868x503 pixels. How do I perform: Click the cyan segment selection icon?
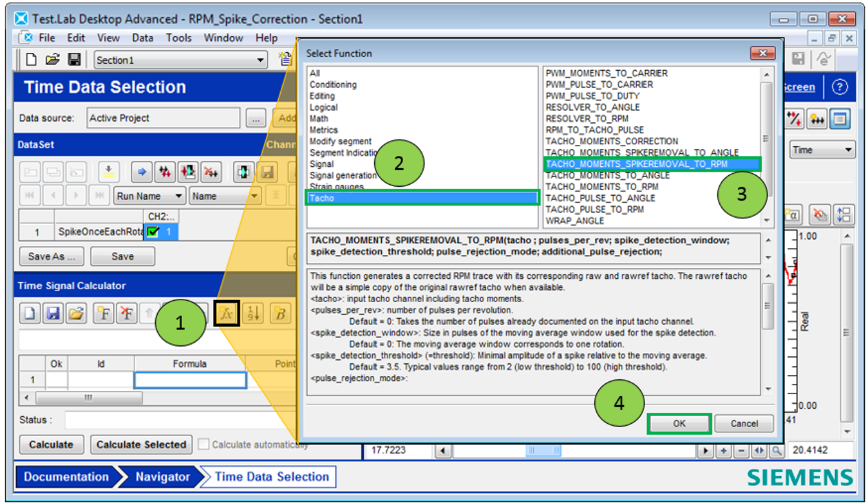[243, 171]
